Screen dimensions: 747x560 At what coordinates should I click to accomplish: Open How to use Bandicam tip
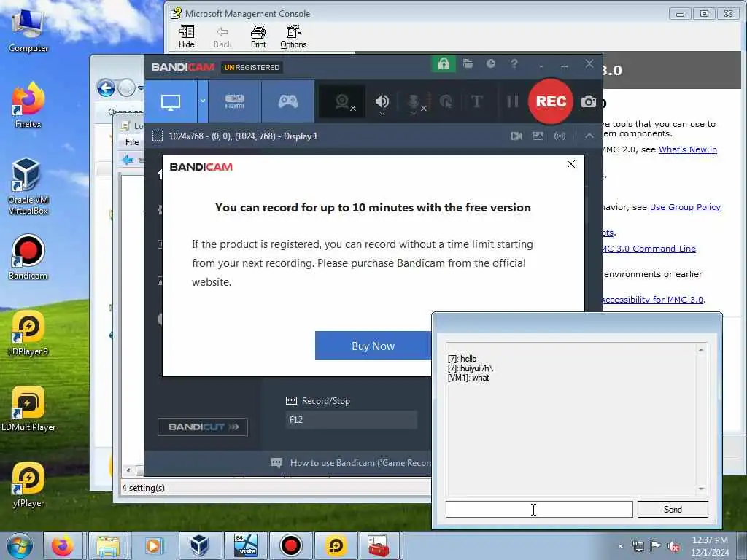pos(360,463)
